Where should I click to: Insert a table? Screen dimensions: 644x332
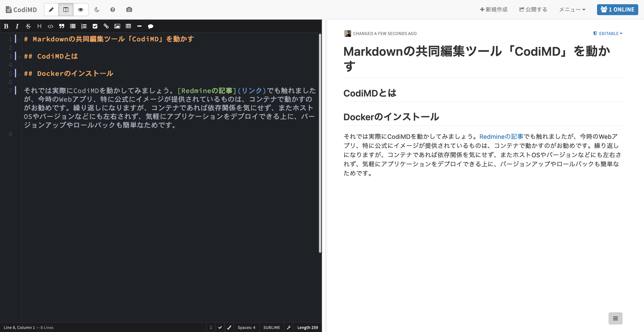(128, 26)
